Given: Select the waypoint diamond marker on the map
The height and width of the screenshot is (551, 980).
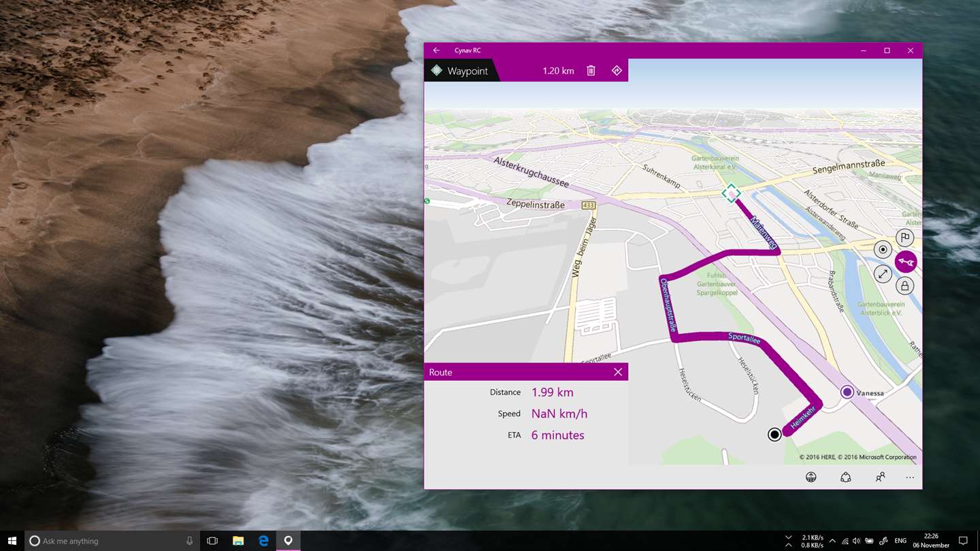Looking at the screenshot, I should click(731, 193).
